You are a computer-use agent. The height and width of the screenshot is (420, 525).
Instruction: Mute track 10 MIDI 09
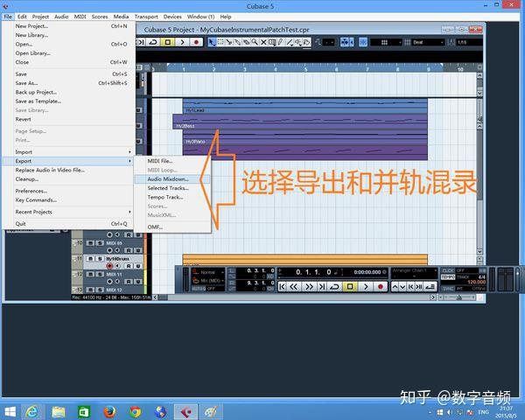click(90, 243)
